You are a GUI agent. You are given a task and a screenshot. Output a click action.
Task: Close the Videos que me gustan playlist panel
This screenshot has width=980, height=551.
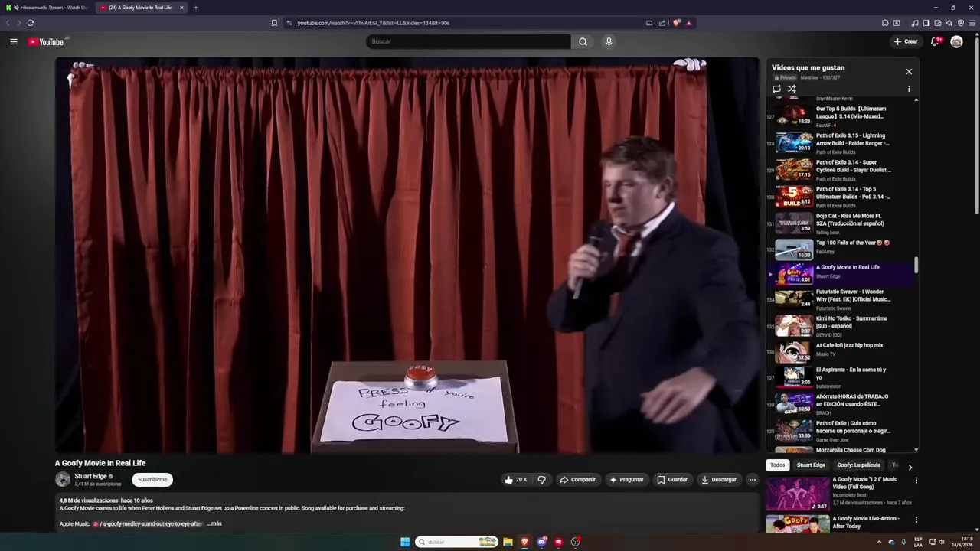click(909, 71)
